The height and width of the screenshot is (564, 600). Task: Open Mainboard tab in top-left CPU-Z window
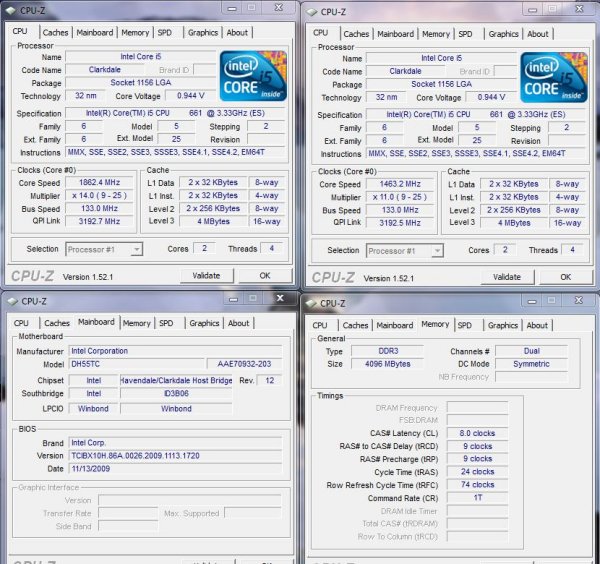[x=95, y=33]
